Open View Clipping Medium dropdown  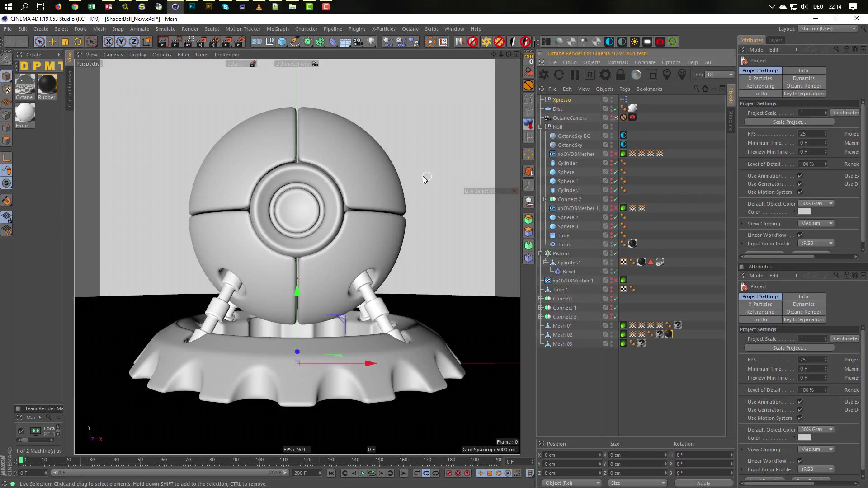coord(816,224)
